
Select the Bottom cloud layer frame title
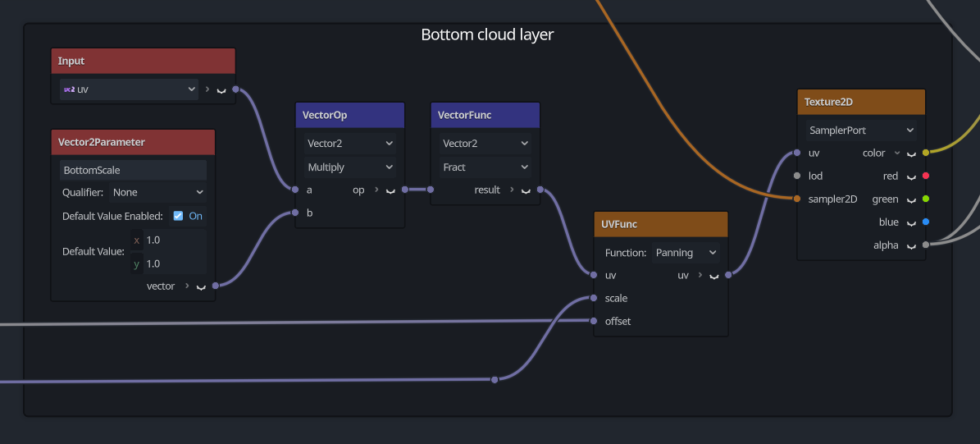click(487, 34)
